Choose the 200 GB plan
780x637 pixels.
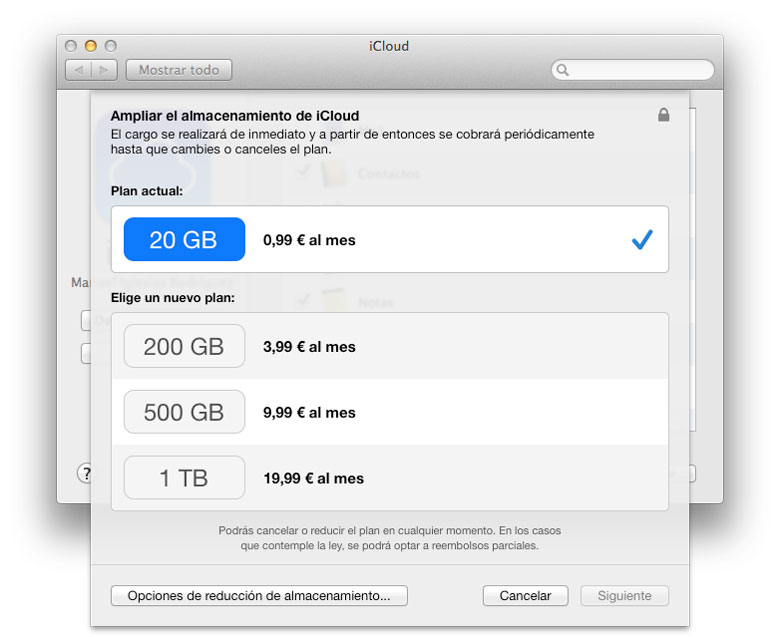[390, 346]
